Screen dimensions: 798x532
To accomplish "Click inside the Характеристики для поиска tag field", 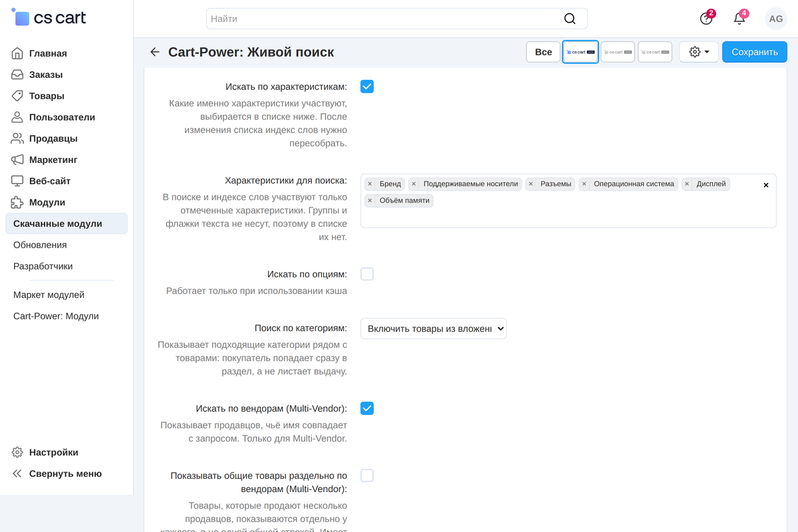I will [x=569, y=201].
